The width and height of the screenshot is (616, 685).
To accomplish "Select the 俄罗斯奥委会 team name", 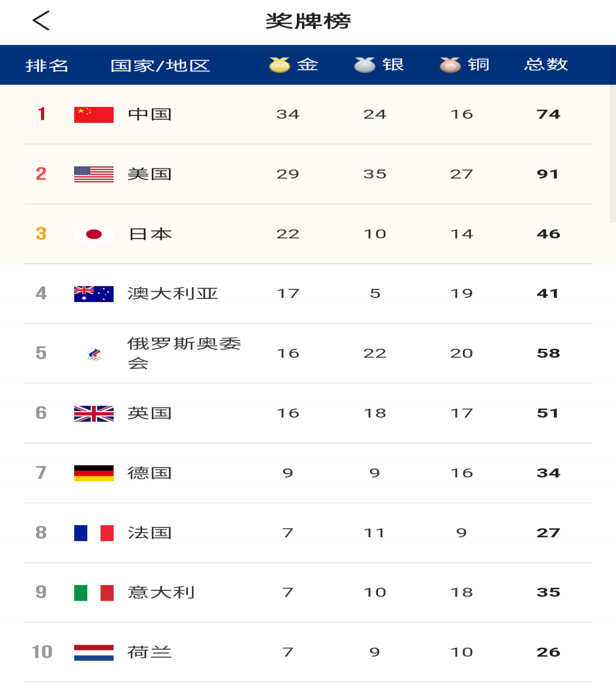I will (x=184, y=353).
